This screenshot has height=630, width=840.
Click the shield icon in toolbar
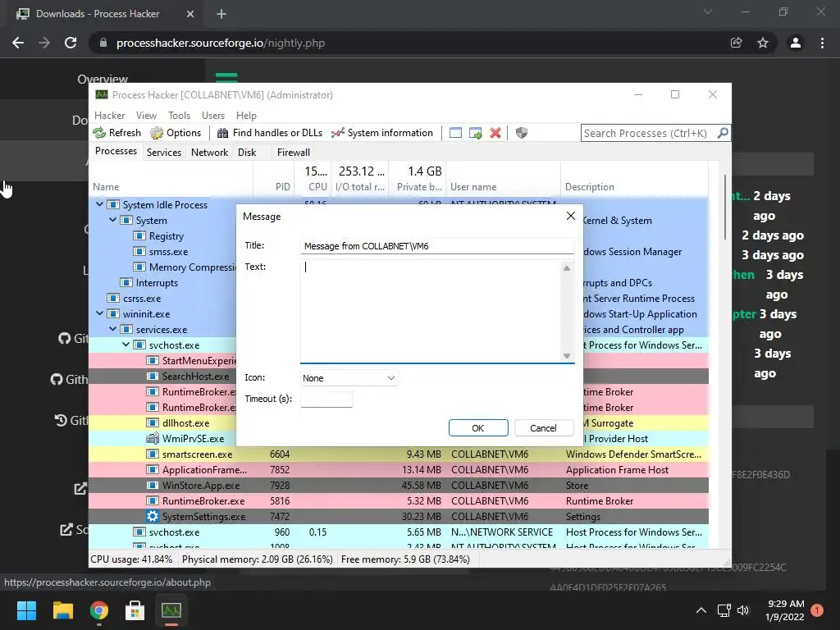[x=521, y=133]
